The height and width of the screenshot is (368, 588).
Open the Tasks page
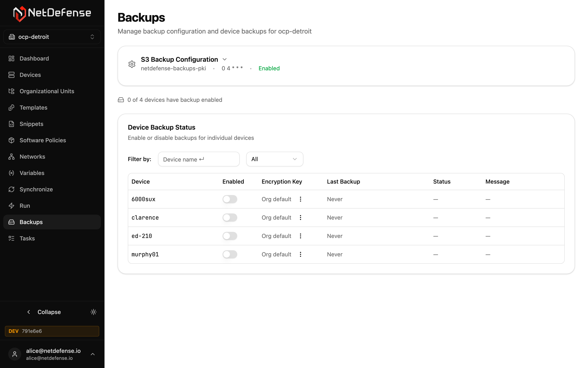[52, 238]
